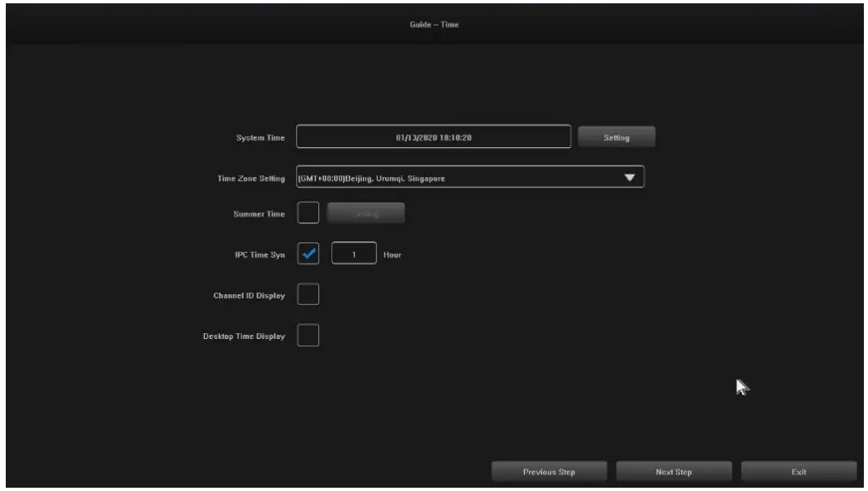
Task: Tick the Desktop Time Display checkbox
Action: click(x=308, y=336)
